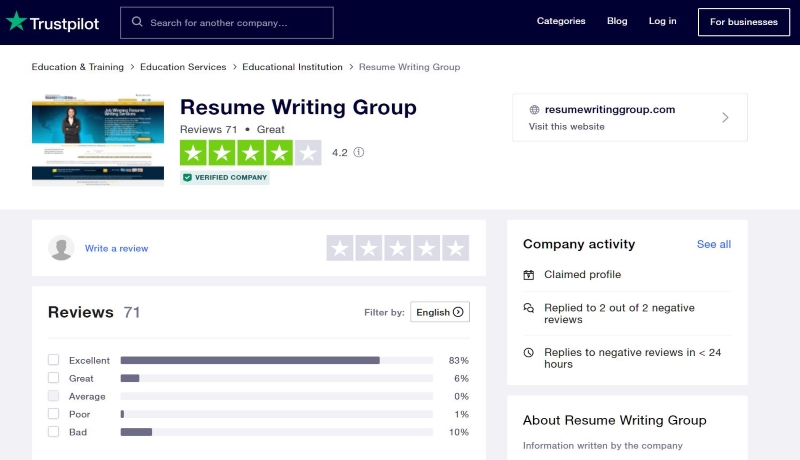Tick the Excellent filter checkbox
Image resolution: width=800 pixels, height=460 pixels.
pos(54,360)
